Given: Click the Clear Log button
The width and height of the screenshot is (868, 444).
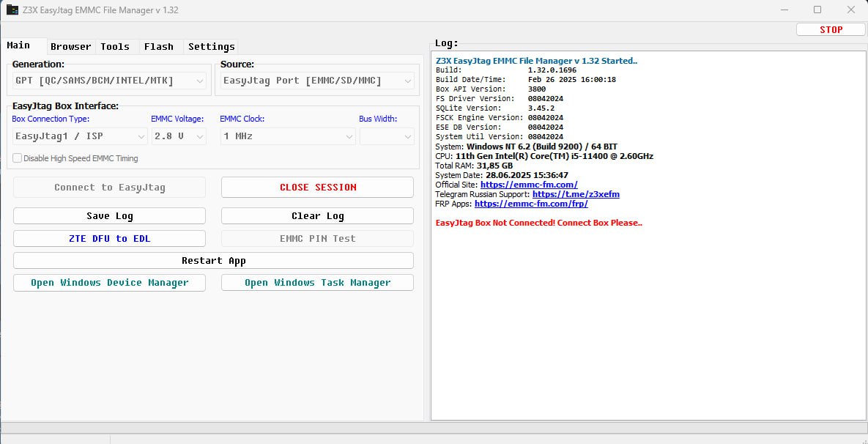Looking at the screenshot, I should point(317,216).
